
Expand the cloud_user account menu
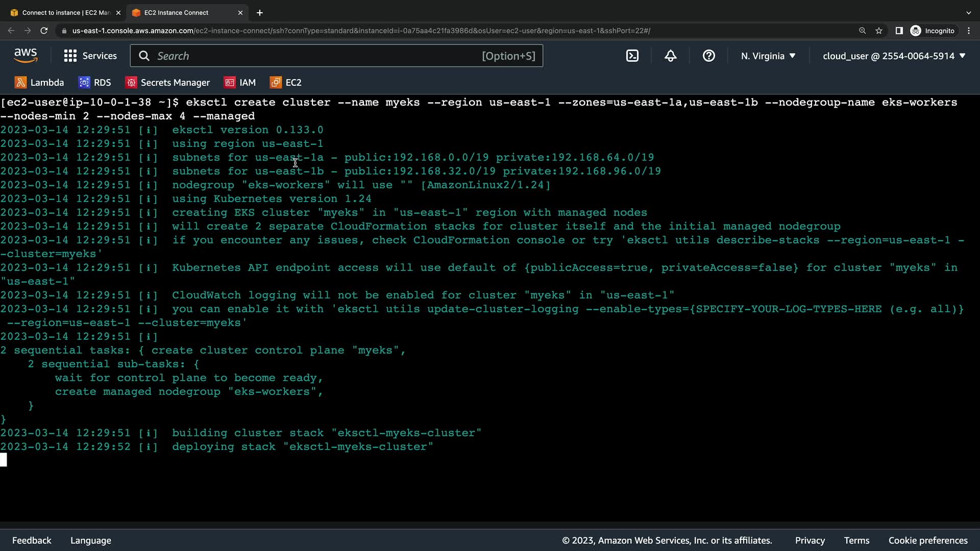click(x=894, y=56)
